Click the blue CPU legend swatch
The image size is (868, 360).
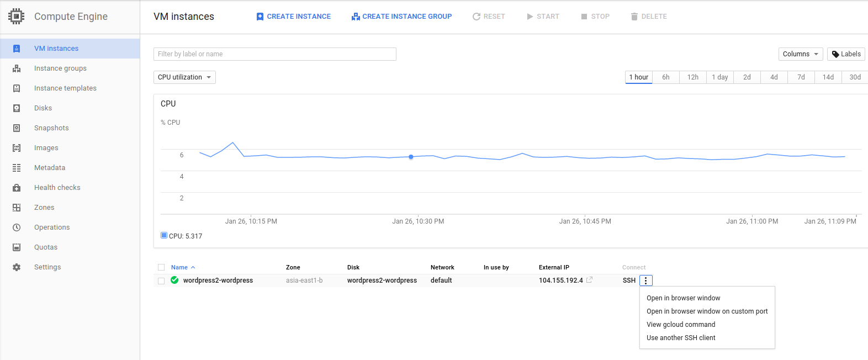coord(164,235)
